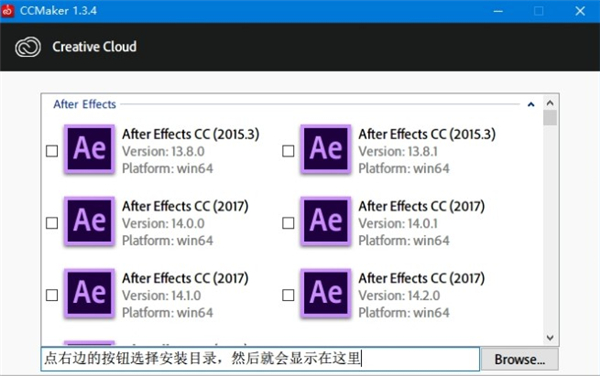Click the Ae icon for version 14.2.0
Viewport: 600px width, 376px height.
[x=326, y=293]
